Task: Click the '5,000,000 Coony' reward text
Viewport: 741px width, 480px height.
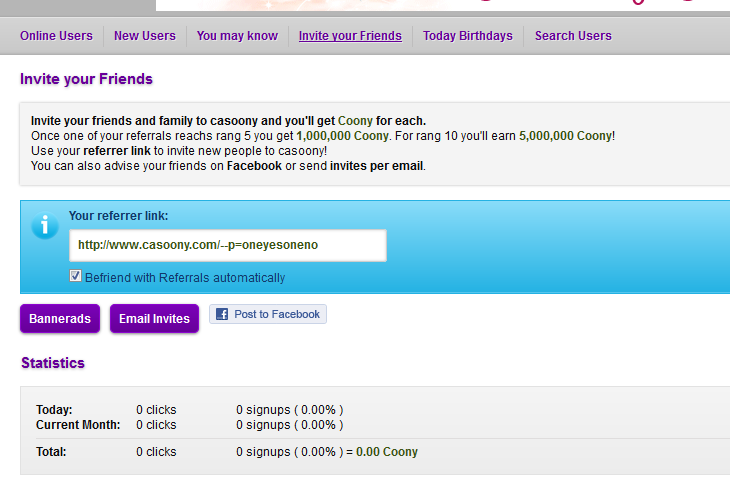Action: 566,136
